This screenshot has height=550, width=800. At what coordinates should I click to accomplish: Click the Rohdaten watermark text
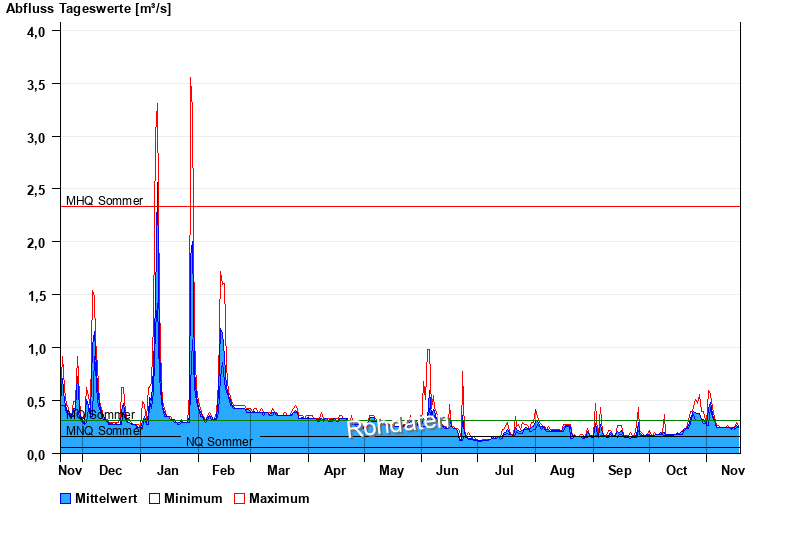[397, 424]
